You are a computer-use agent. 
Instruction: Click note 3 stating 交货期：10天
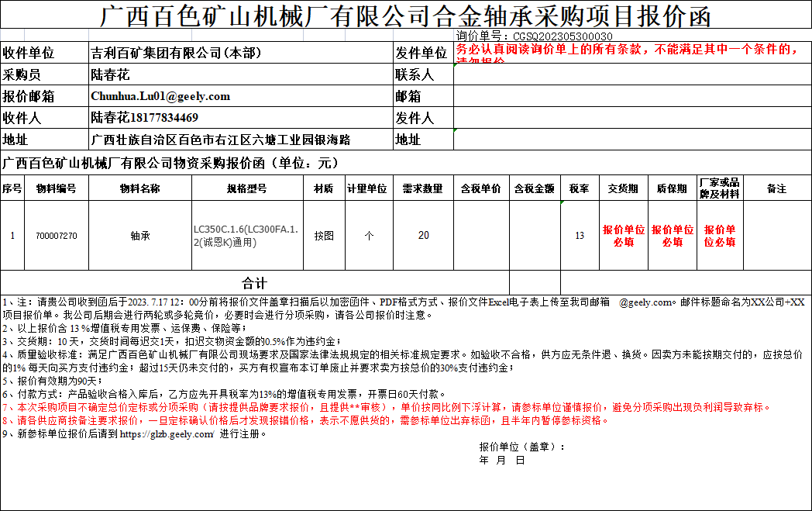click(171, 341)
